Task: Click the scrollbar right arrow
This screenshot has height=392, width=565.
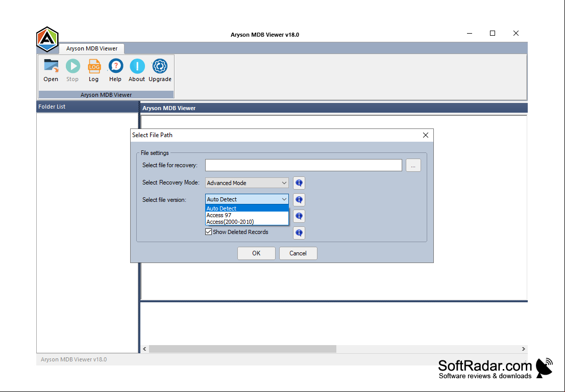Action: 524,349
